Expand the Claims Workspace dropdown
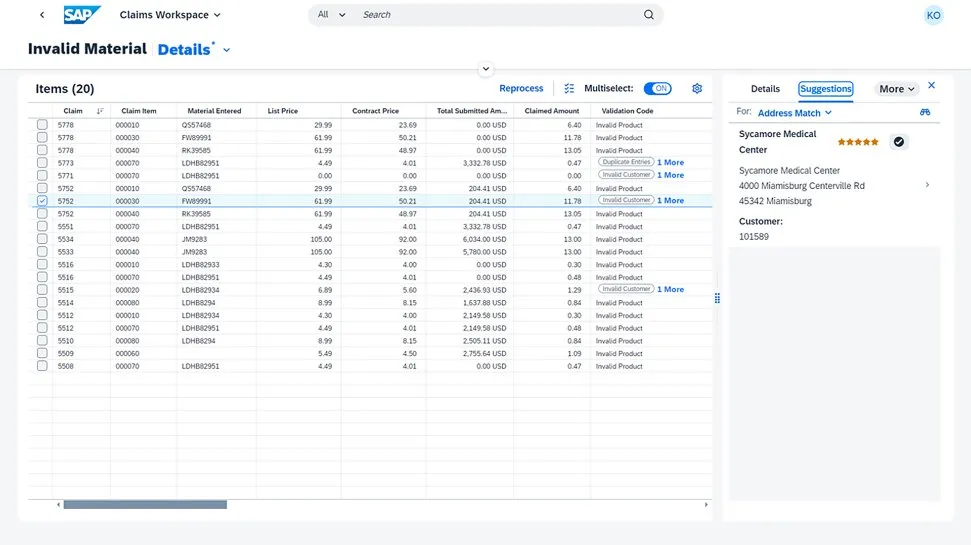This screenshot has width=971, height=545. (x=170, y=15)
